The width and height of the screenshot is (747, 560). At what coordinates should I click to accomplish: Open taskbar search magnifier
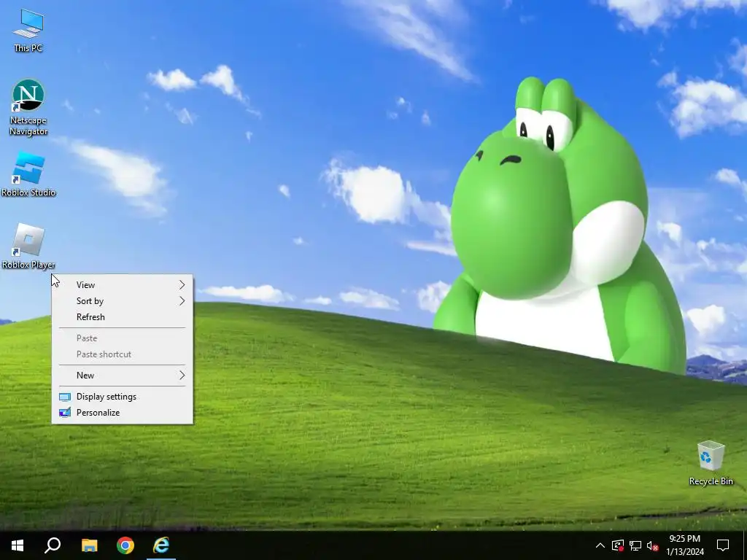point(53,545)
